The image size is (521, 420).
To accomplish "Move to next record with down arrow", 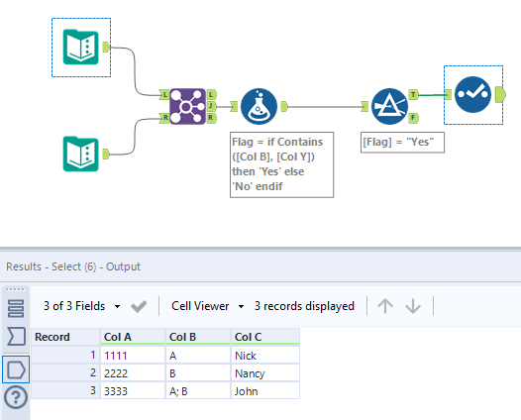I will click(413, 306).
